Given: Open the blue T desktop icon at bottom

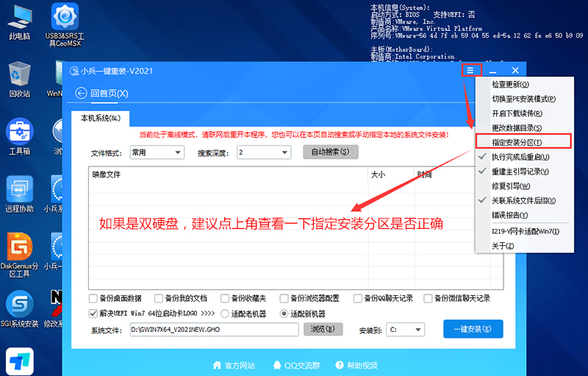Looking at the screenshot, I should click(20, 361).
